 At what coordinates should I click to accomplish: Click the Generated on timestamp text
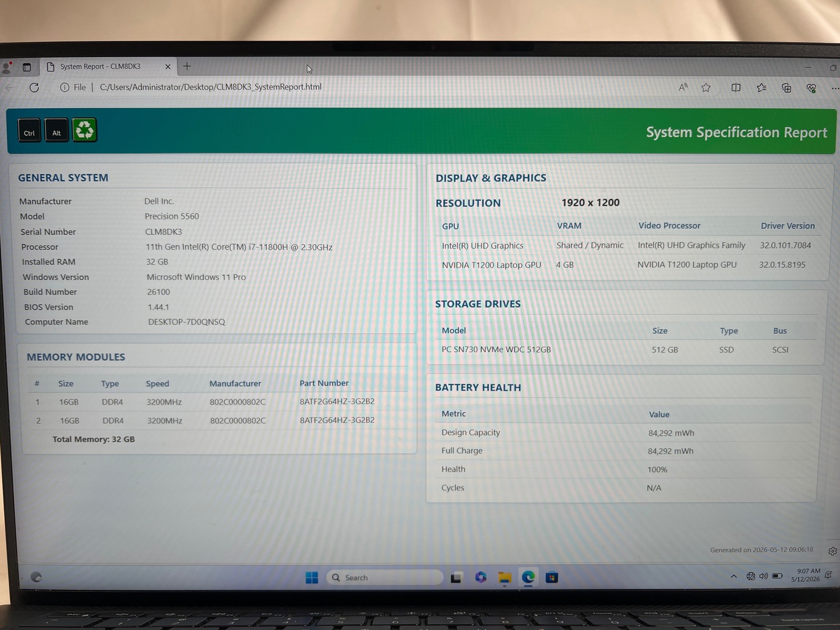[761, 550]
